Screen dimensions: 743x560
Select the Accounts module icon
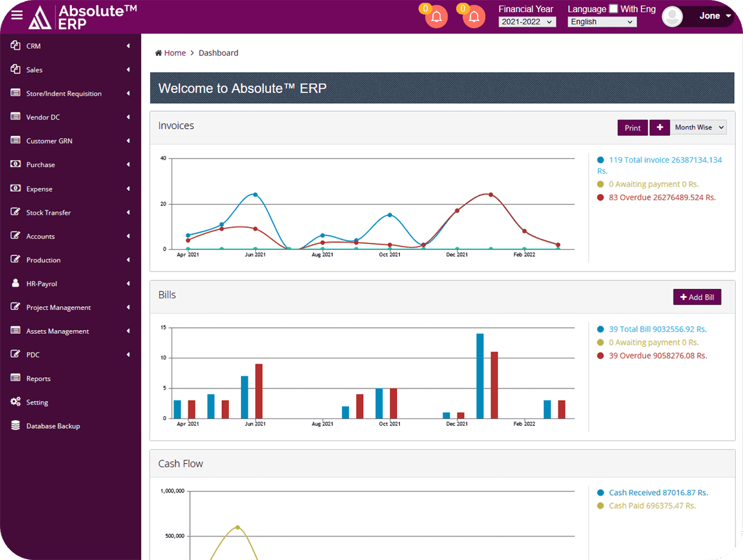tap(15, 236)
